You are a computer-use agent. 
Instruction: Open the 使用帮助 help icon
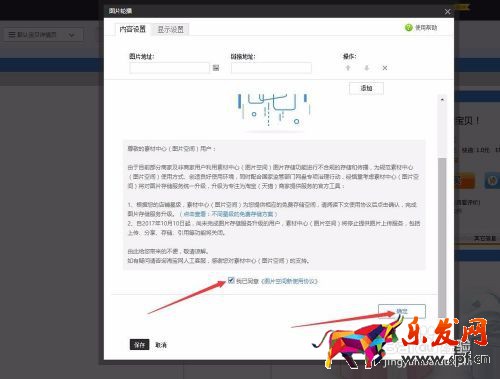(408, 28)
